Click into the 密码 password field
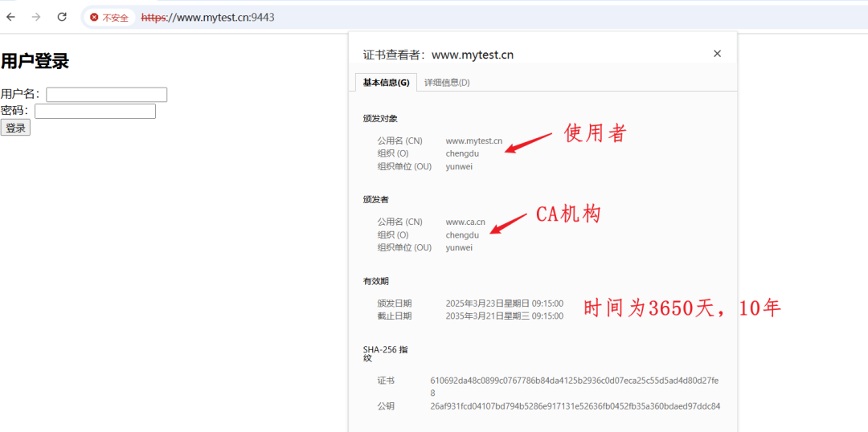Image resolution: width=868 pixels, height=432 pixels. pyautogui.click(x=95, y=112)
